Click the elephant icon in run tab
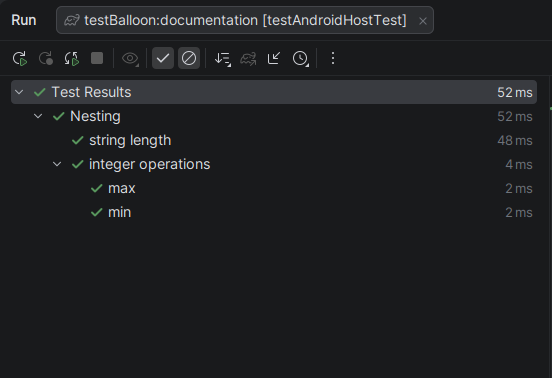552x378 pixels. [72, 20]
